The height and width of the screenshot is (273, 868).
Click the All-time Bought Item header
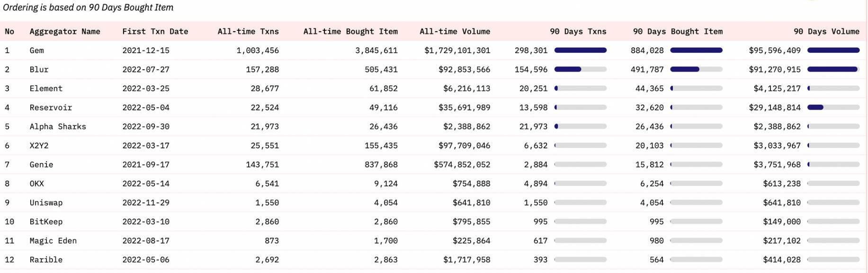click(x=350, y=31)
